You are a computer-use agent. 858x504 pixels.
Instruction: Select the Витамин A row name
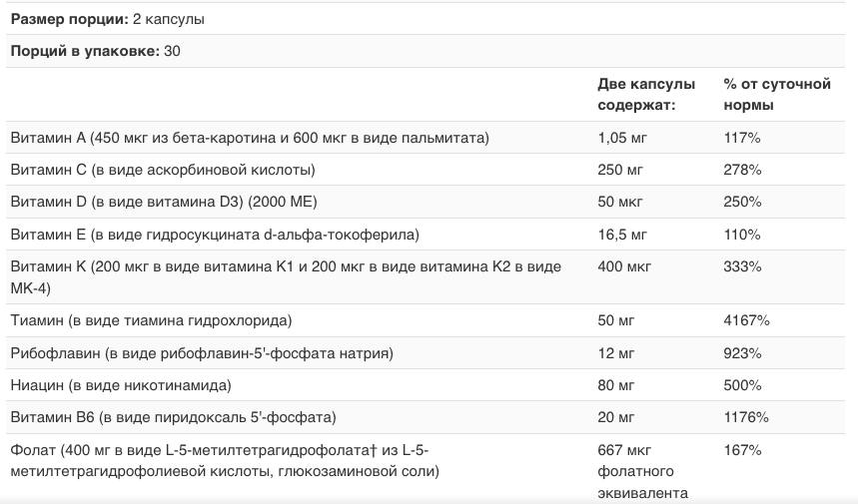click(249, 137)
